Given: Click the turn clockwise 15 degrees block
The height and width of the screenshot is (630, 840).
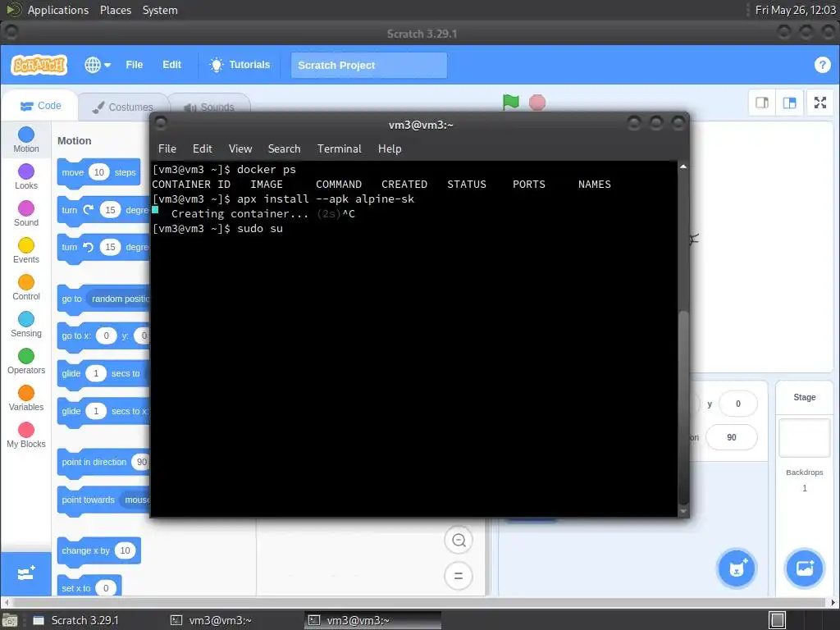Looking at the screenshot, I should 103,210.
